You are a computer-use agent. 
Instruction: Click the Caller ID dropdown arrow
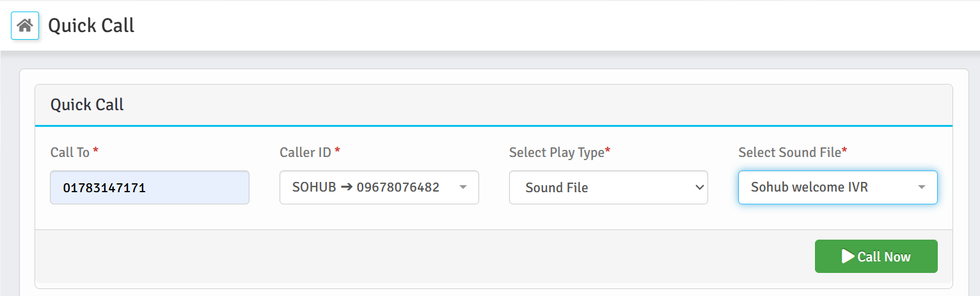pyautogui.click(x=463, y=188)
